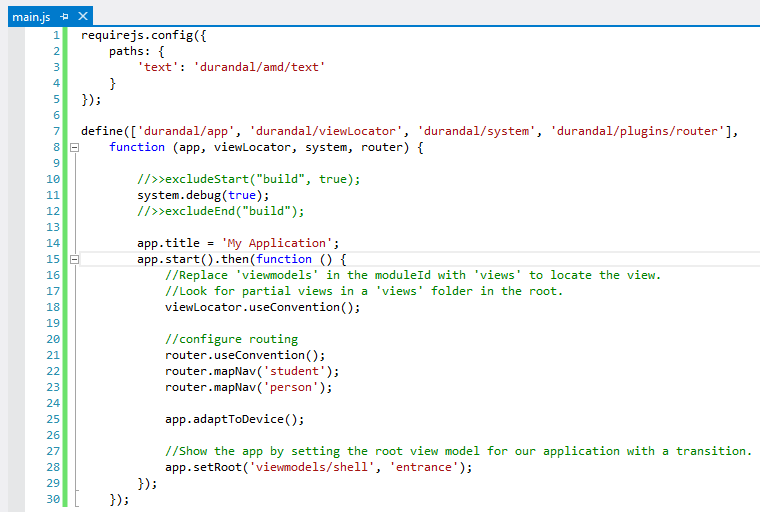Click the pin icon on main.js tab

coord(64,17)
